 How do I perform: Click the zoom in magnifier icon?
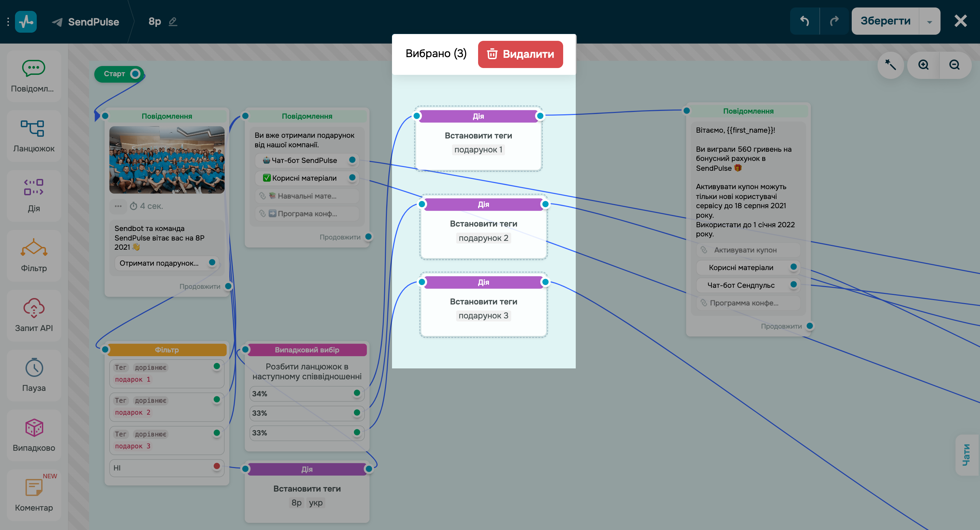[x=923, y=65]
